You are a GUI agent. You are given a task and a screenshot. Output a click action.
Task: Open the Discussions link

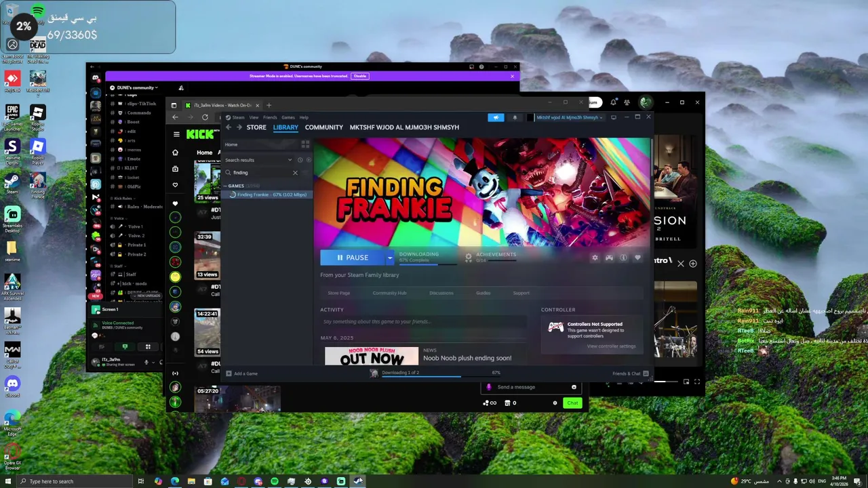441,293
